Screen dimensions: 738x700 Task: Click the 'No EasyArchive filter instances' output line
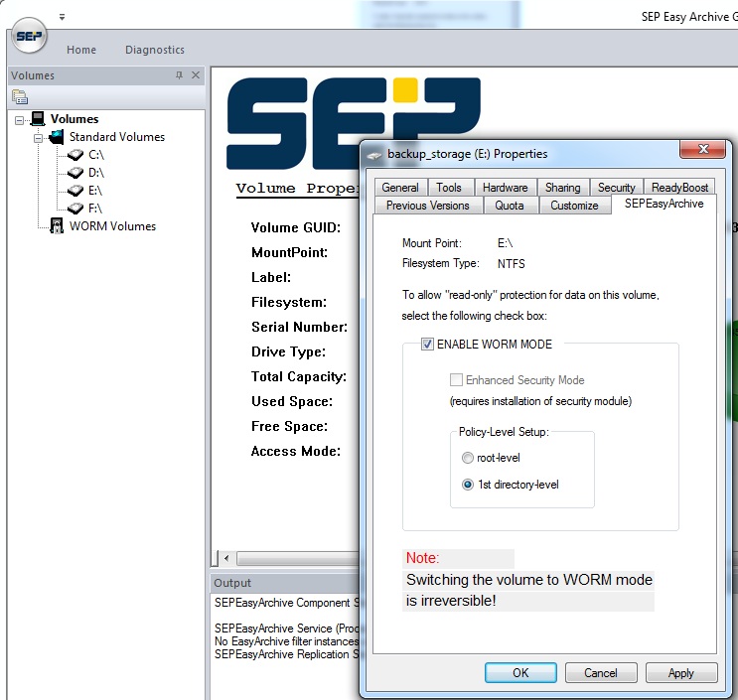click(x=287, y=641)
